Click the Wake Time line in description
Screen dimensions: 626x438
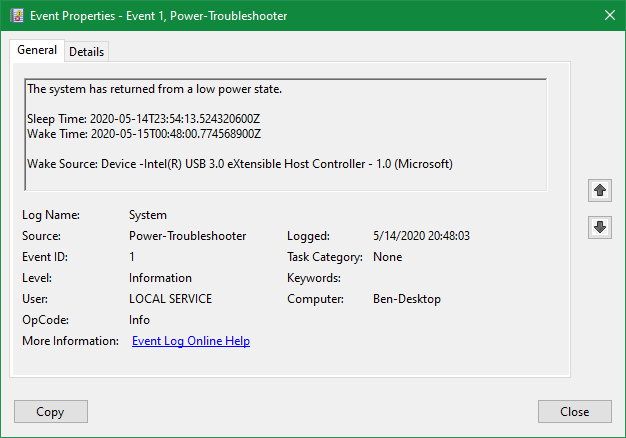[x=144, y=133]
